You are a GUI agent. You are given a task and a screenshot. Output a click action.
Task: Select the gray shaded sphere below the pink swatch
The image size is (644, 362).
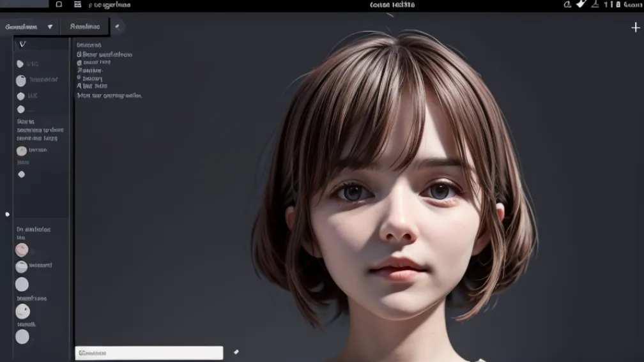(21, 267)
